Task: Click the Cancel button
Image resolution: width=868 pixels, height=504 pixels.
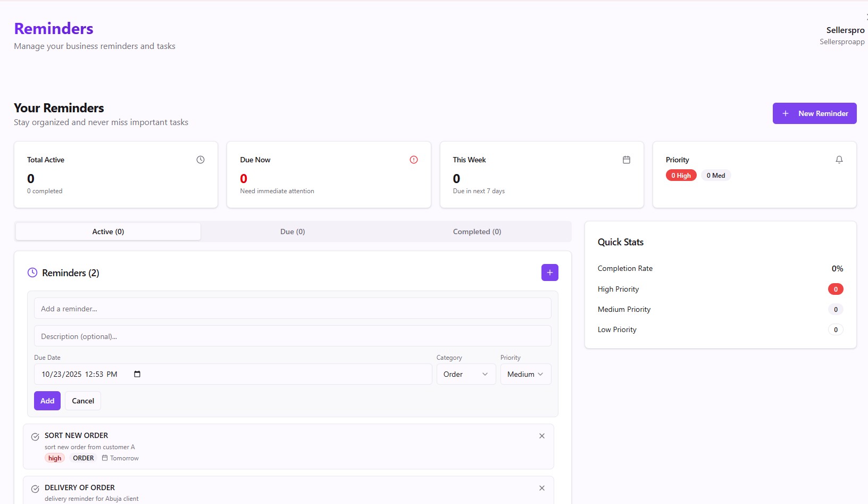Action: point(83,401)
